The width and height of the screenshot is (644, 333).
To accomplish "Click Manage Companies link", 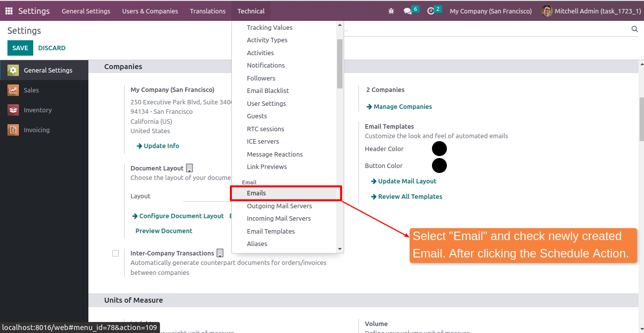I will coord(399,106).
